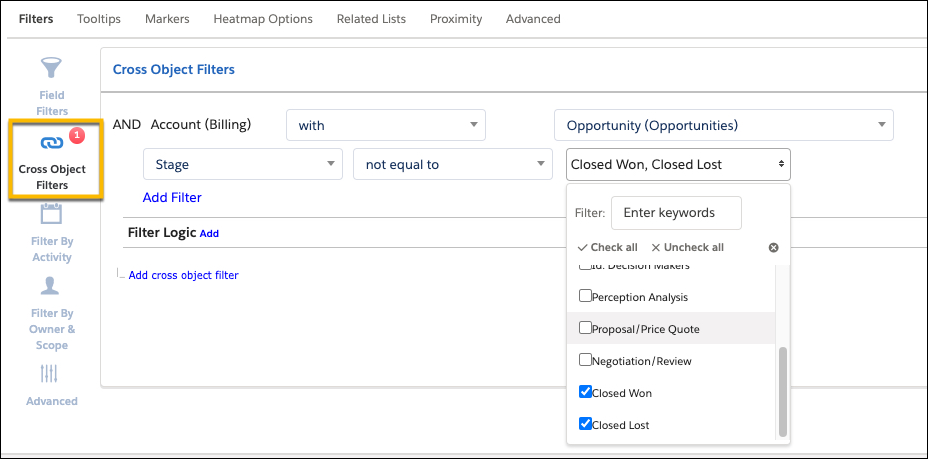928x459 pixels.
Task: Open the Filter By Activity calendar icon
Action: coord(52,213)
